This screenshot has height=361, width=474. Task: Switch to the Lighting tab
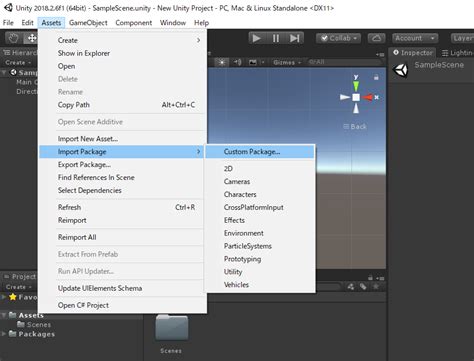click(x=457, y=53)
